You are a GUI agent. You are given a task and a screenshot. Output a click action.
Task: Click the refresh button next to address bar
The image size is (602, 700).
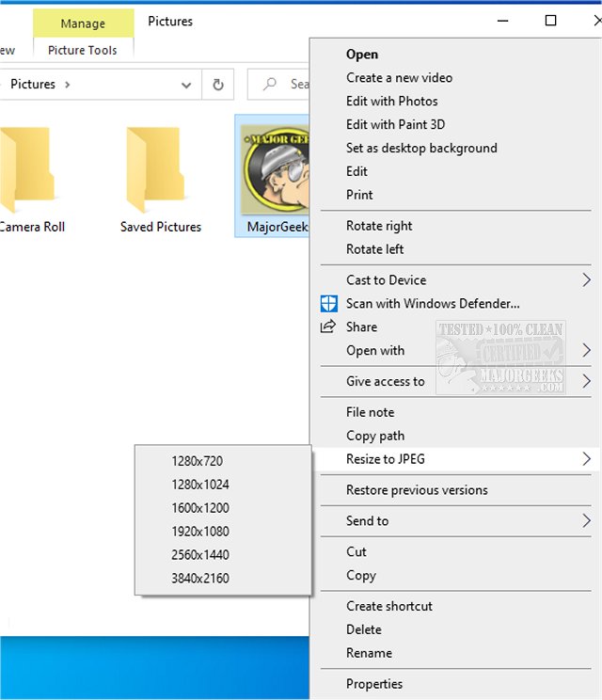point(218,84)
